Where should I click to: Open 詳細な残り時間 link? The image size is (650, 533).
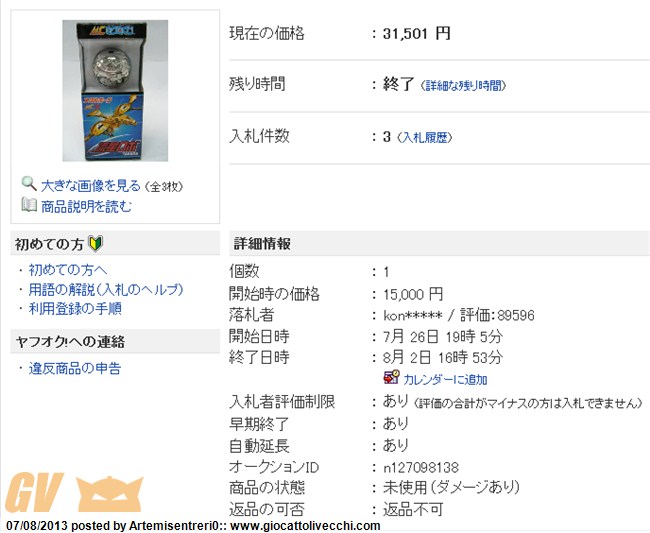pos(463,86)
